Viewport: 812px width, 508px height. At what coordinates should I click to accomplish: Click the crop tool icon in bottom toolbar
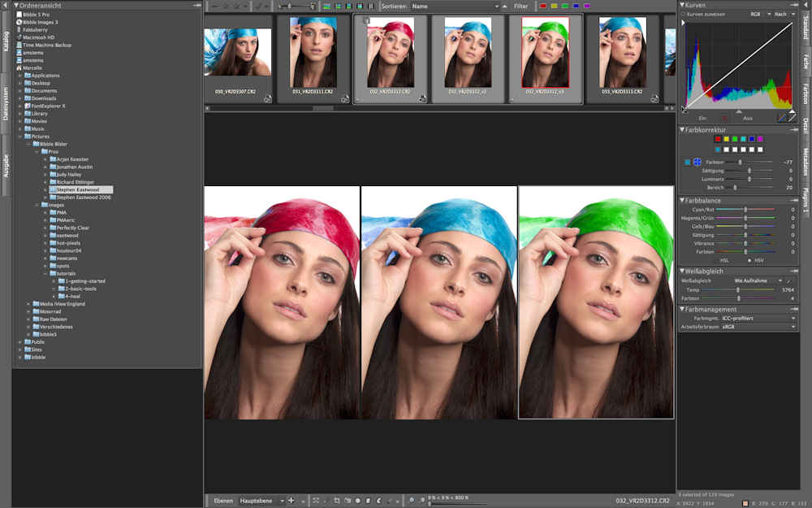point(336,501)
